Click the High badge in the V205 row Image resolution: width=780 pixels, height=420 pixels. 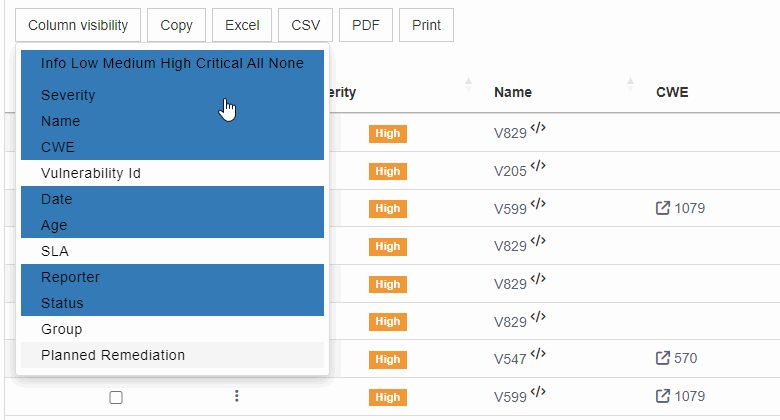pyautogui.click(x=388, y=172)
